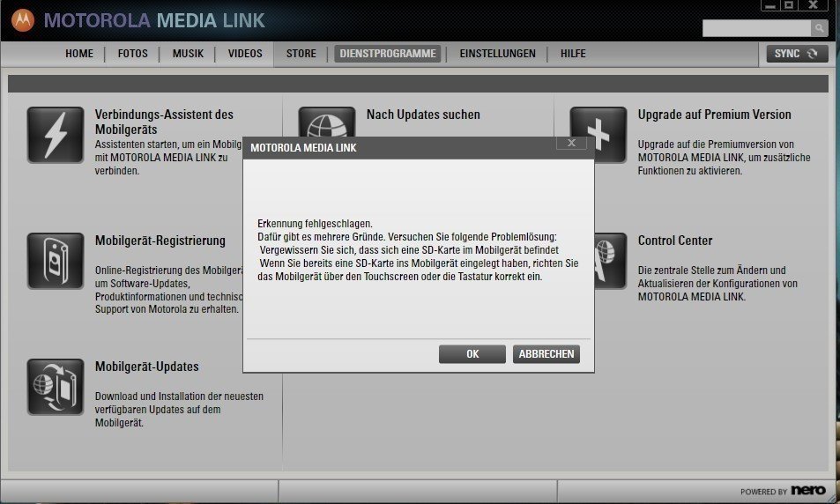Click the Motorola logo icon
Viewport: 840px width, 504px height.
23,20
